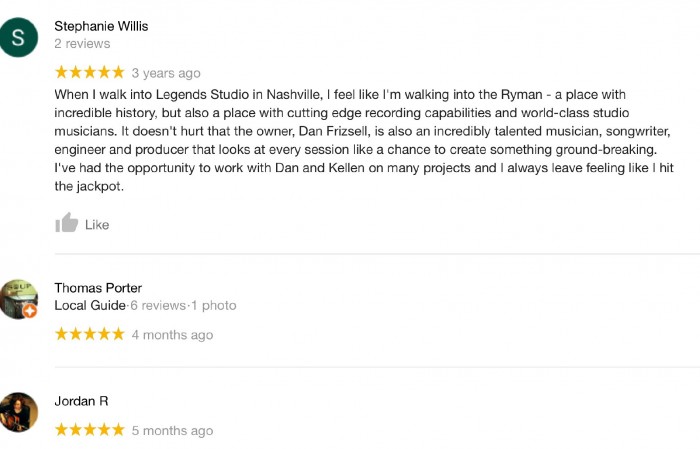This screenshot has width=700, height=449.
Task: Open Jordan R's profile by name
Action: pos(81,401)
